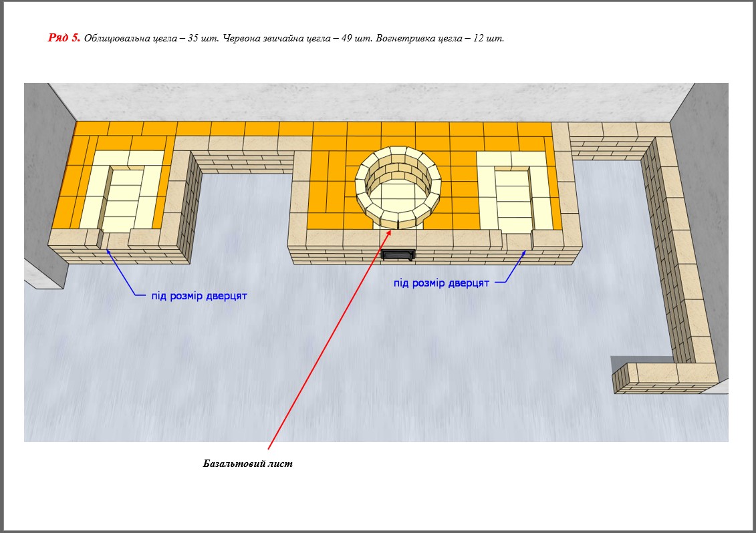Click the tall brick wall on the right side
Screen dimensions: 756x533
[x=675, y=254]
